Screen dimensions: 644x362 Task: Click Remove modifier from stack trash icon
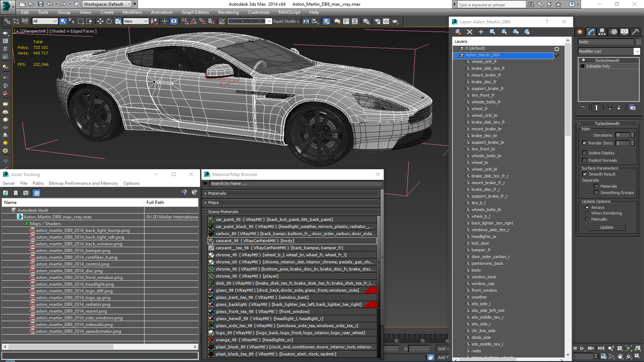pos(619,108)
